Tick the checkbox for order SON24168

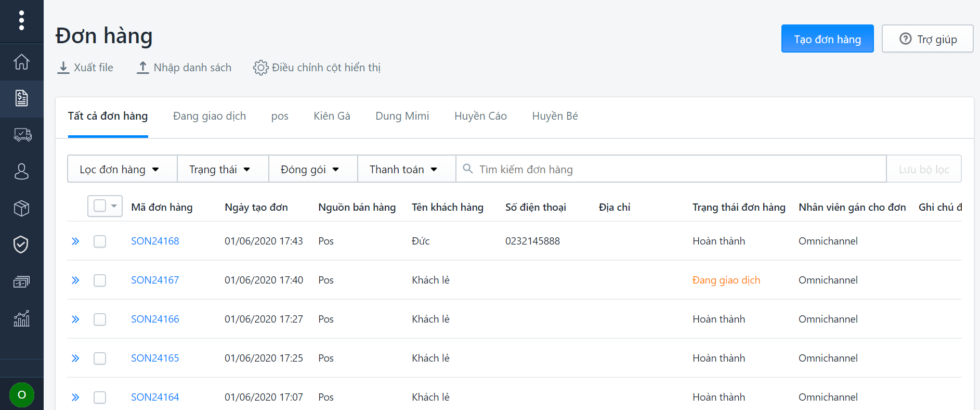pyautogui.click(x=100, y=241)
